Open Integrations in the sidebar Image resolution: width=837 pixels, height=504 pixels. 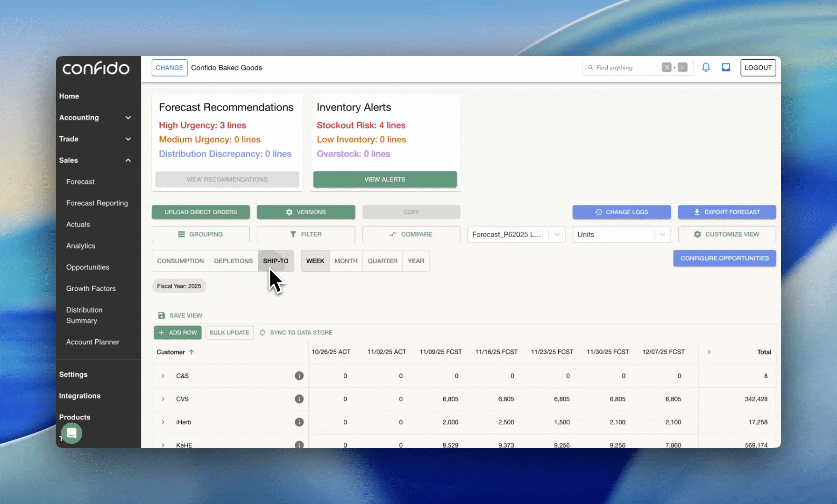[x=80, y=396]
